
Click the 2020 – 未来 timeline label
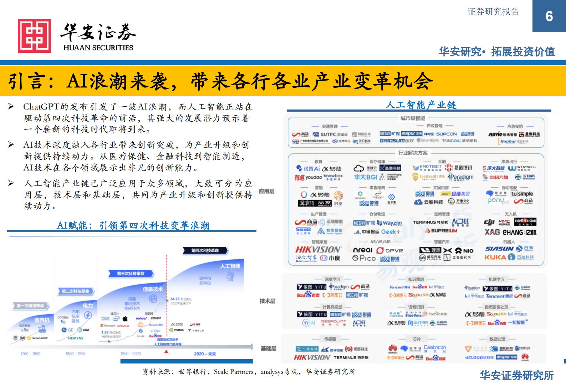[205, 354]
